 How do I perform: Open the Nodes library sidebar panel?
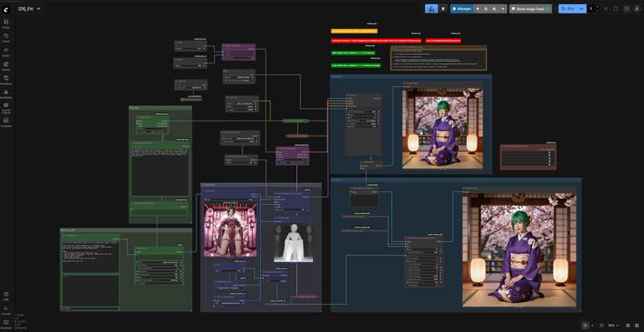coord(6,51)
